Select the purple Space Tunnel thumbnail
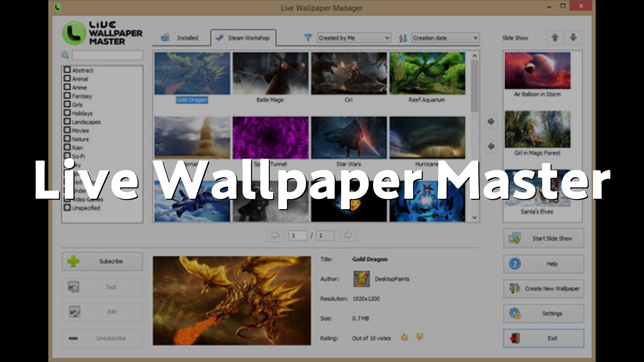644x362 pixels. pos(270,138)
